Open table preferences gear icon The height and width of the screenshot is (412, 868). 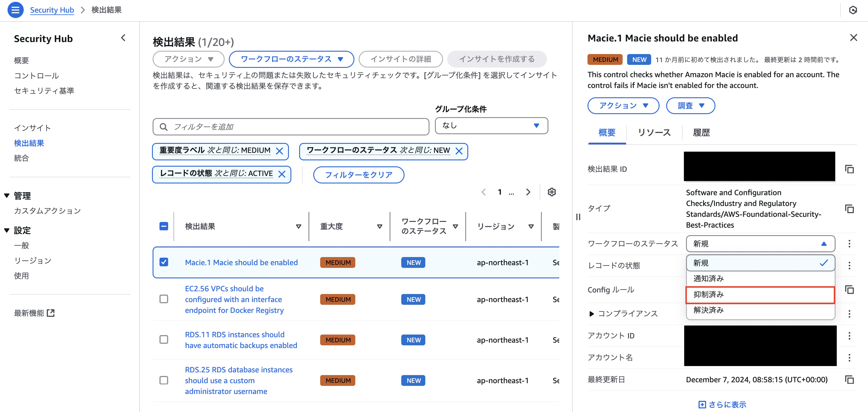552,192
